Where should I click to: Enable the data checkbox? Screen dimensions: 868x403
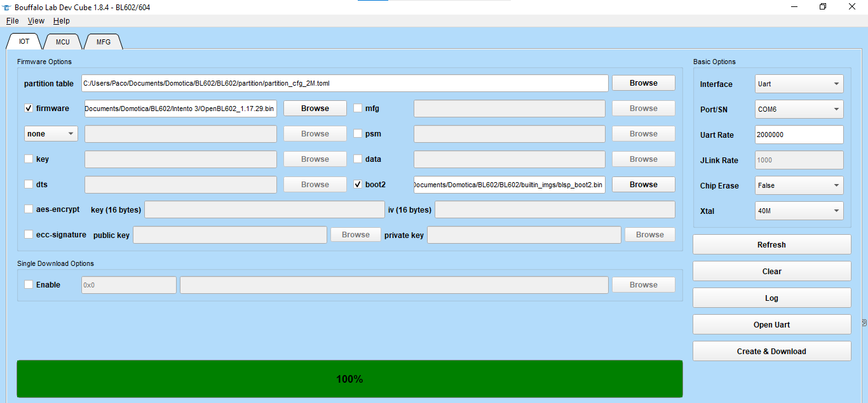(358, 159)
